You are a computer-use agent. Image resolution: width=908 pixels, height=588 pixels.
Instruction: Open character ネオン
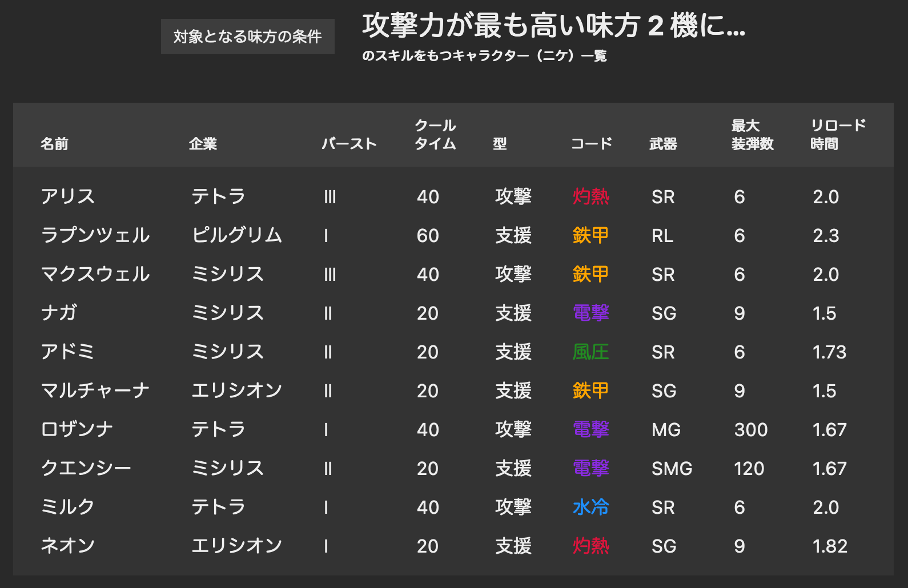point(67,546)
